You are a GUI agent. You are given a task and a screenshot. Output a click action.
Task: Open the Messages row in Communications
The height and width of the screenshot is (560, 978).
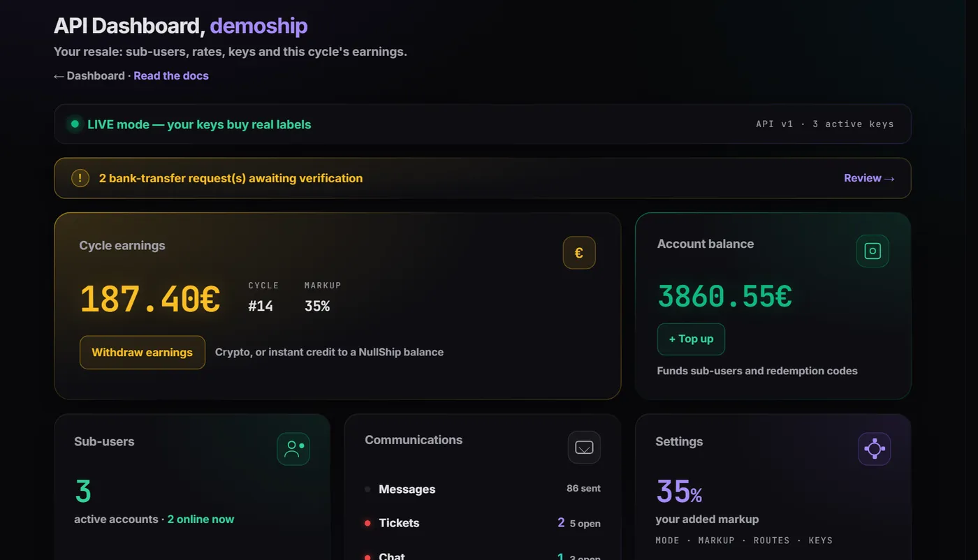coord(483,489)
